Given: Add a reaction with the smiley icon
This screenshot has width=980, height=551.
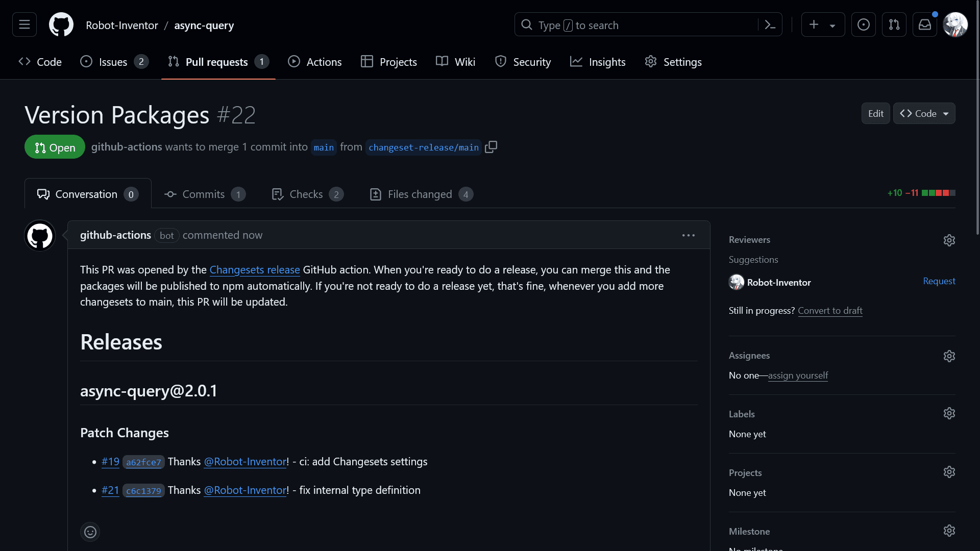Looking at the screenshot, I should 90,532.
